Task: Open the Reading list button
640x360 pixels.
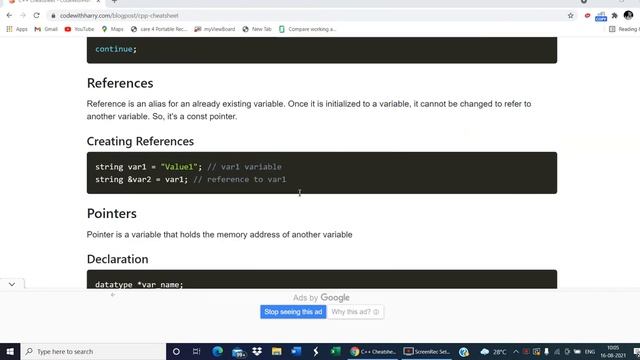Action: point(624,29)
